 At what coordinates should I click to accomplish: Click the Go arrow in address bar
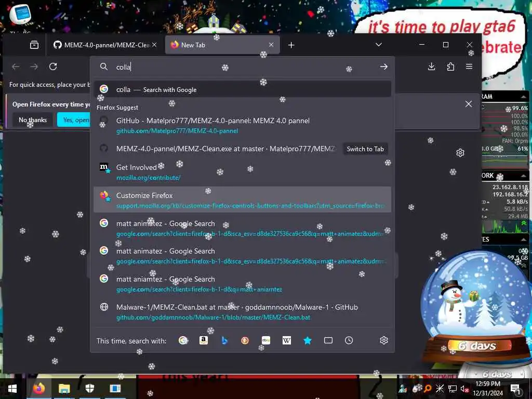pyautogui.click(x=384, y=66)
